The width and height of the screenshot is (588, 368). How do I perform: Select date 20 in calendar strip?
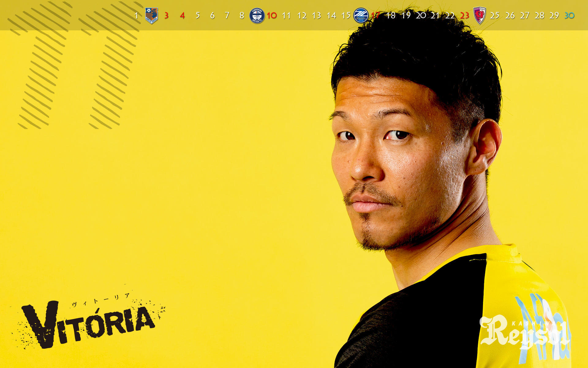(421, 15)
